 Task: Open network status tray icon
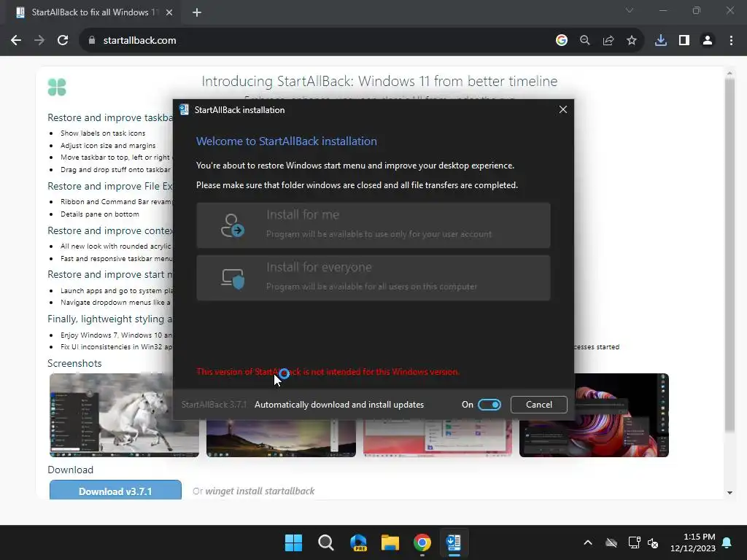(x=634, y=542)
